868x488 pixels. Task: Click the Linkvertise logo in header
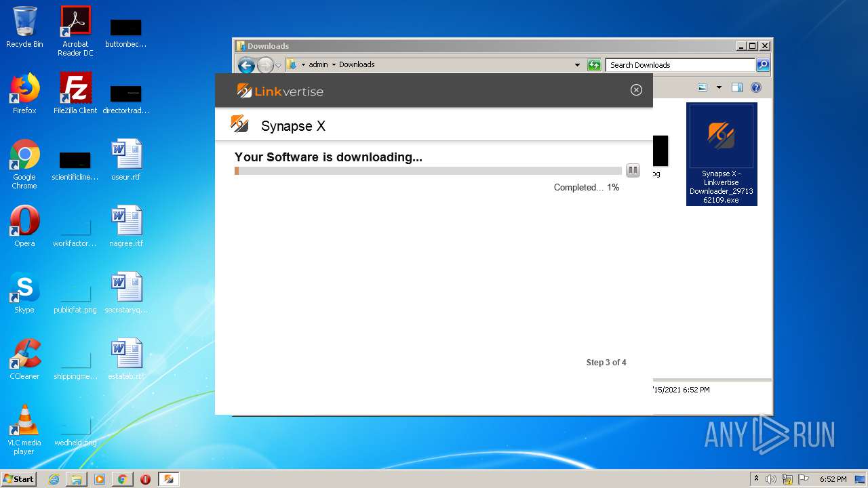(280, 91)
